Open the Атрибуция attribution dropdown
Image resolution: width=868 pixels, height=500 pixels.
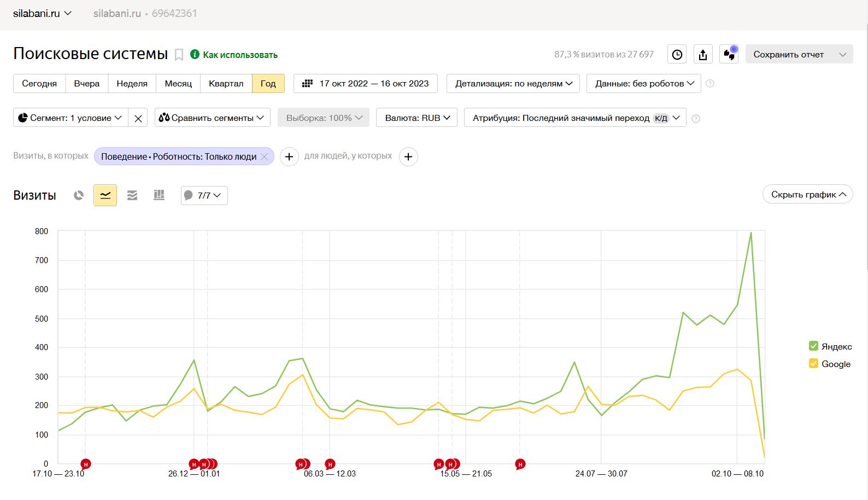pos(575,118)
